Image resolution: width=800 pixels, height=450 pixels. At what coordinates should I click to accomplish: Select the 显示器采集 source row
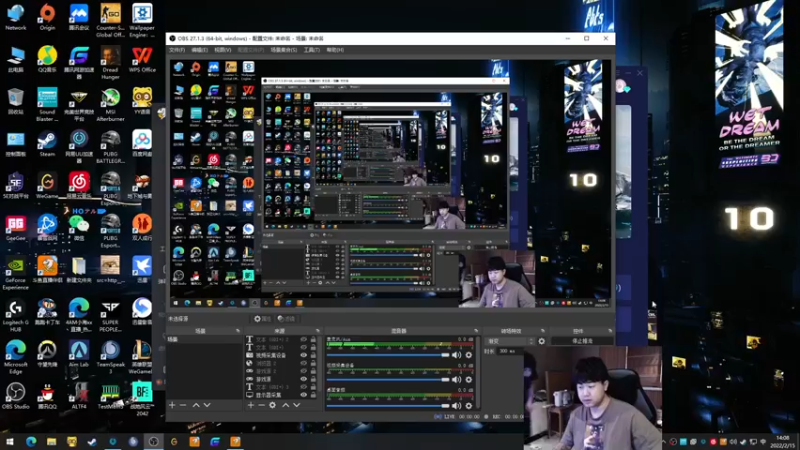point(282,395)
